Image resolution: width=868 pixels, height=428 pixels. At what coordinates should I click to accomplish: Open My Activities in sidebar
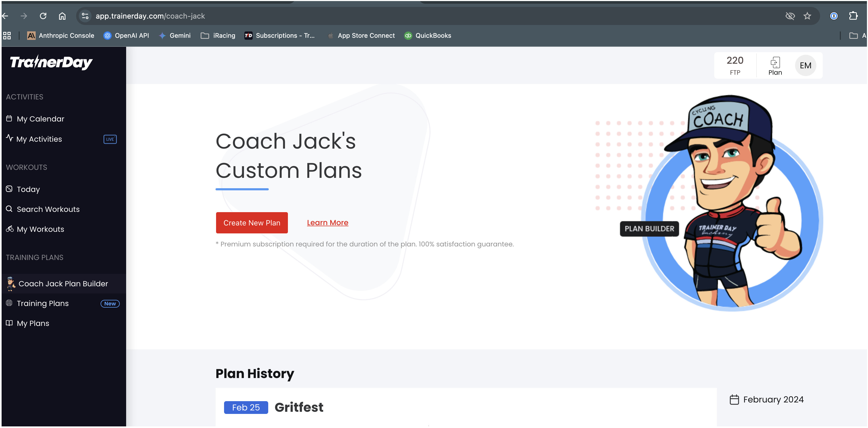39,139
